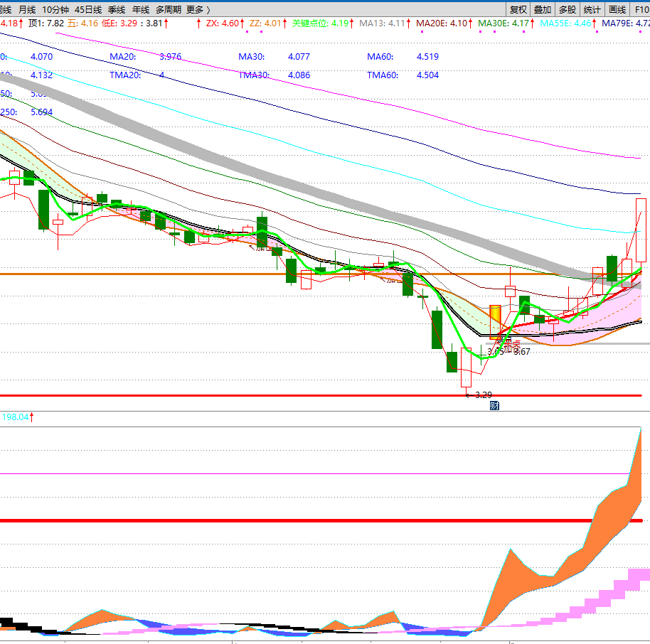Click the TMA20: 4 readout

tap(137, 75)
